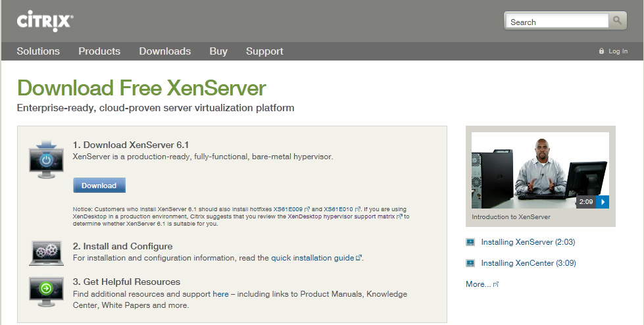Click the 'Introduction to XenServer' caption
The width and height of the screenshot is (644, 325).
click(x=511, y=217)
